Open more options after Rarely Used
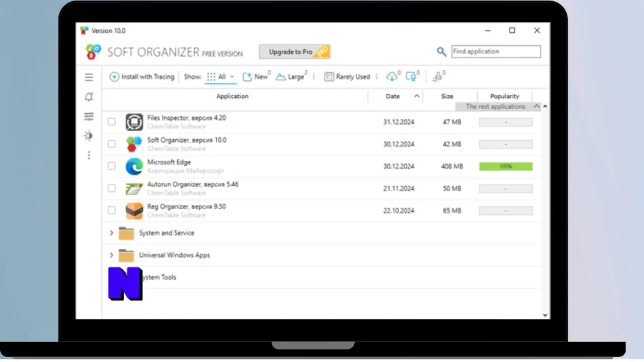The width and height of the screenshot is (644, 362). click(376, 77)
